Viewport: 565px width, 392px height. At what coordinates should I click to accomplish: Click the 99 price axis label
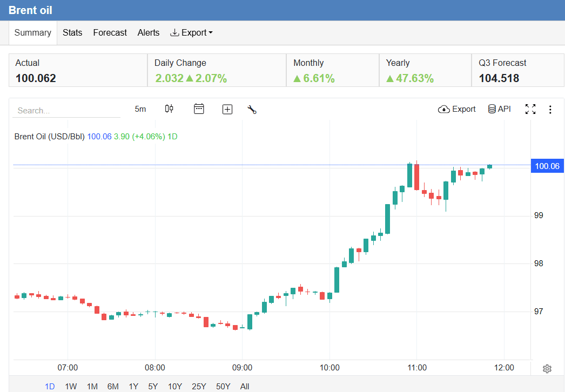[539, 215]
